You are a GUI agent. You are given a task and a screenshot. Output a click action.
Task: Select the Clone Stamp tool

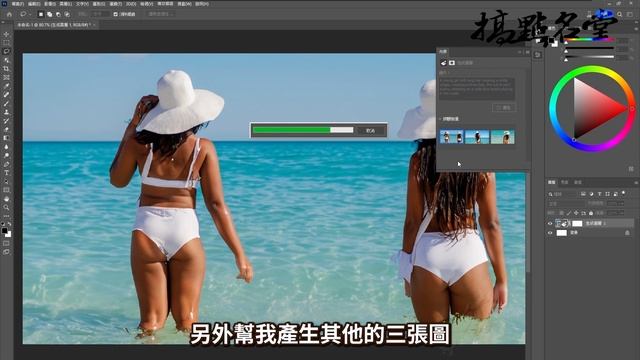(x=6, y=112)
